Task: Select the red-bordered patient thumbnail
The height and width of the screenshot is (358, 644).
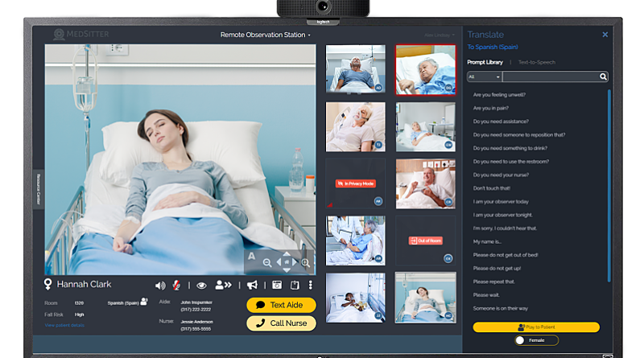Action: (426, 70)
